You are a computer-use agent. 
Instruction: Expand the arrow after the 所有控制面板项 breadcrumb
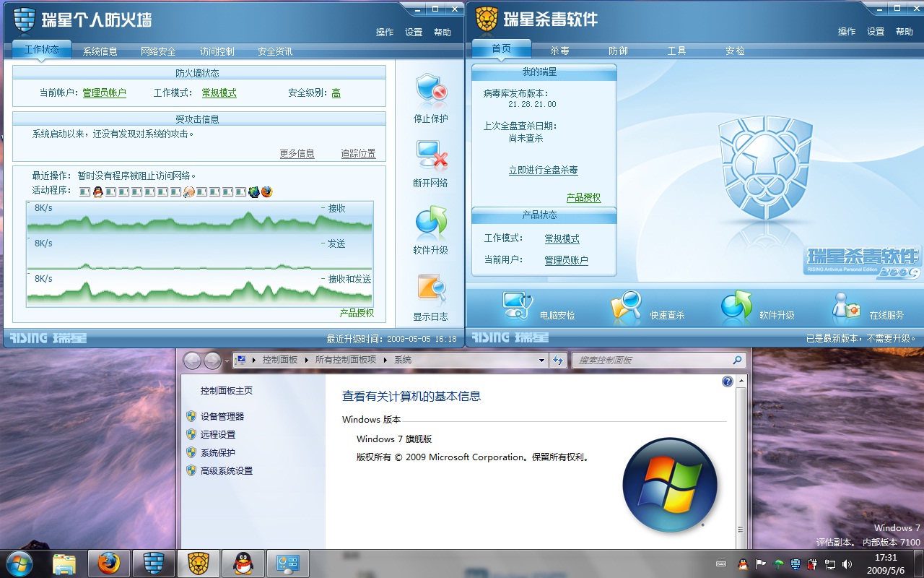click(385, 360)
